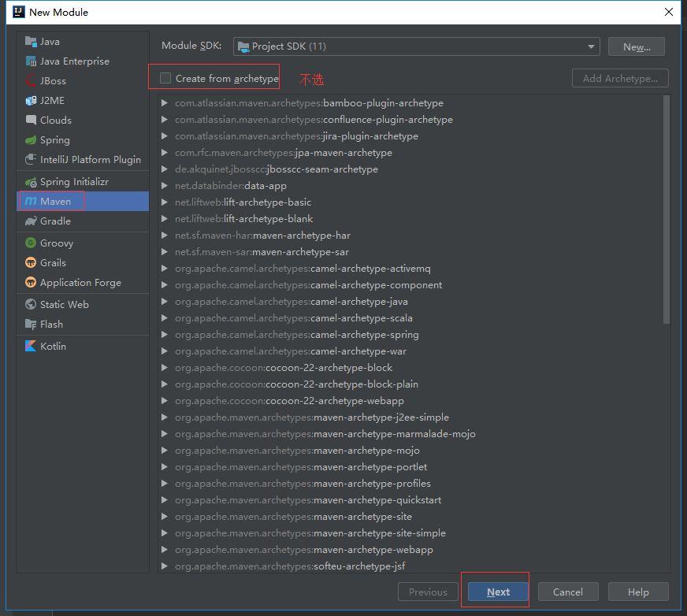
Task: Click the Previous button
Action: click(x=428, y=592)
